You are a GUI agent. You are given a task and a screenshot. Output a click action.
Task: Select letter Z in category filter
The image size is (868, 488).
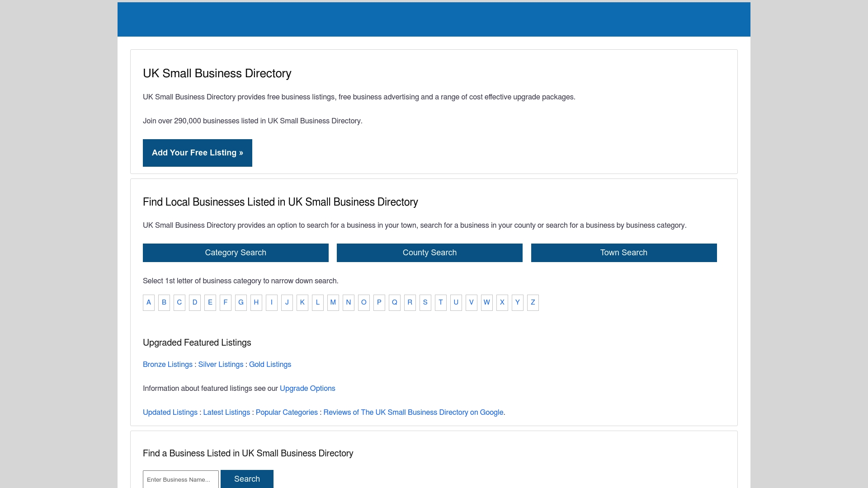(x=533, y=302)
